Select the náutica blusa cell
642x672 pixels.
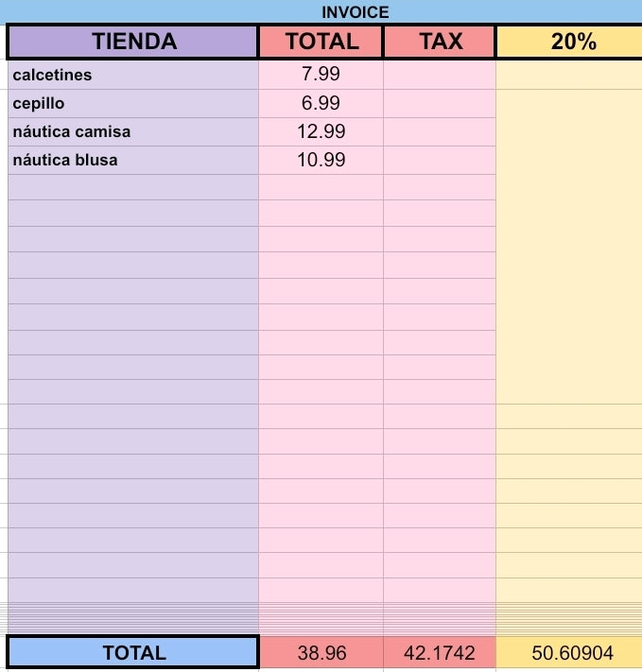point(133,161)
